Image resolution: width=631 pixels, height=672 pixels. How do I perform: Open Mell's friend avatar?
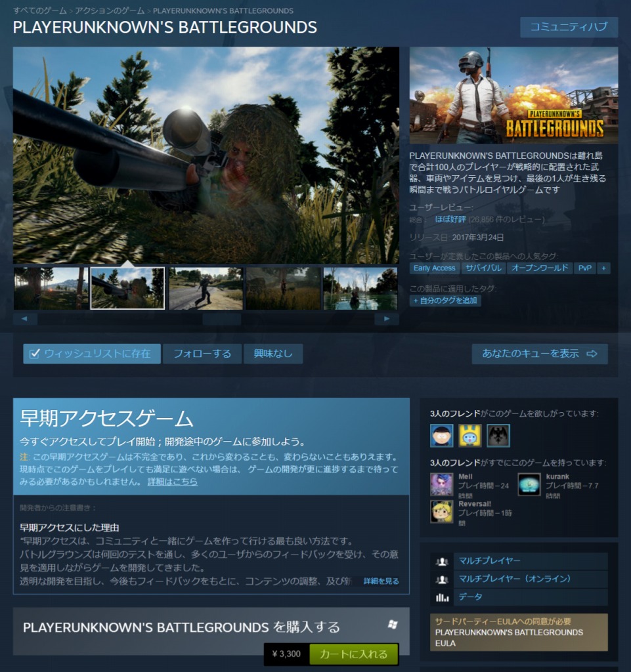pyautogui.click(x=441, y=484)
